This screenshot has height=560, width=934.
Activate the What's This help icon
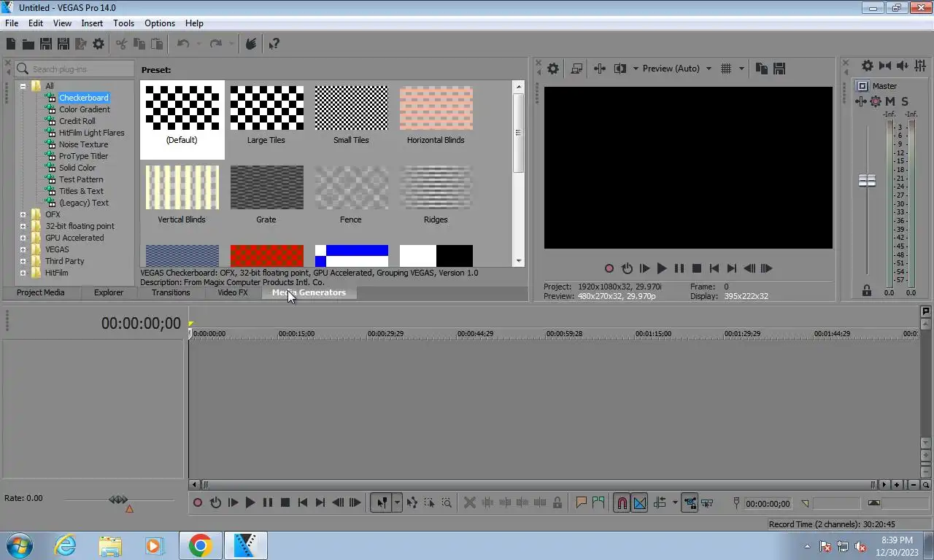274,44
